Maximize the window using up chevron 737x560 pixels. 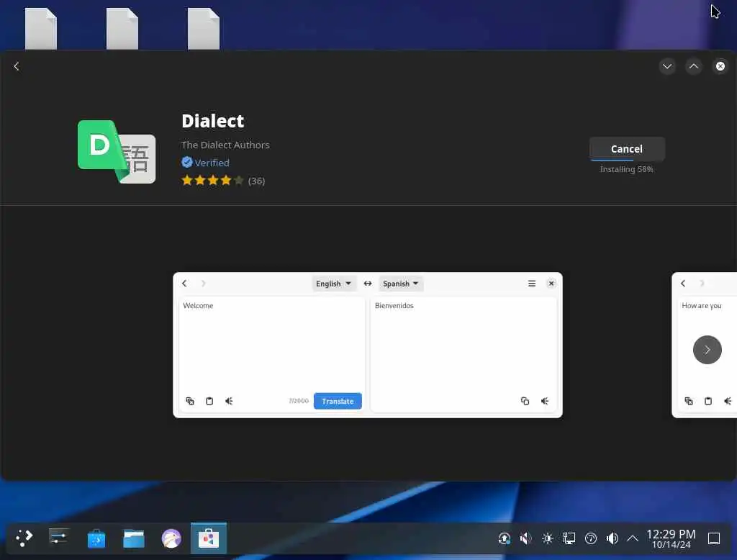[x=694, y=66]
